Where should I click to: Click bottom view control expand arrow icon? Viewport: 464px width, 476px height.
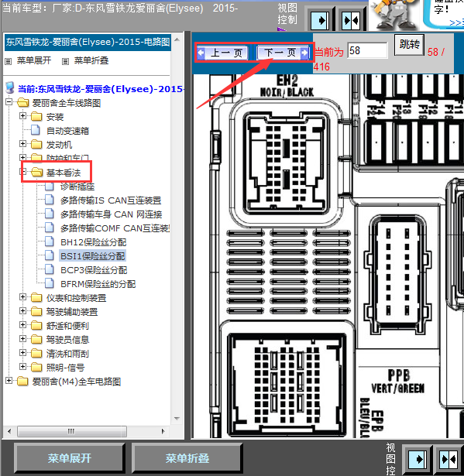(x=418, y=459)
